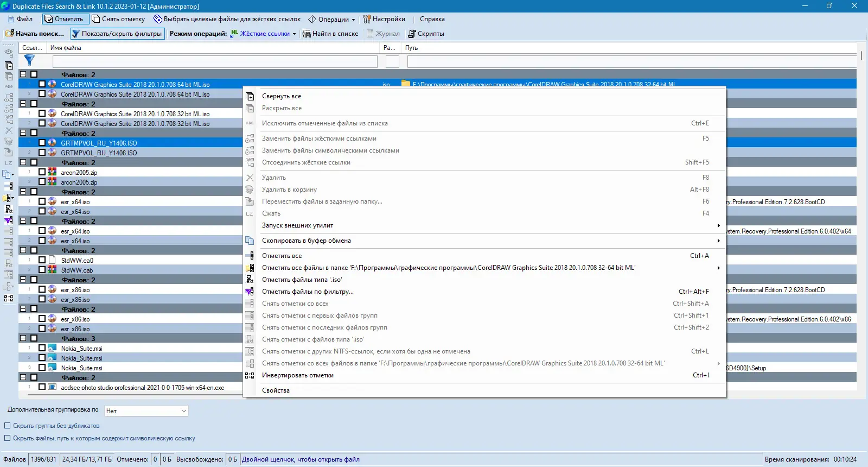868x467 pixels.
Task: Click the size filter input field
Action: [392, 61]
